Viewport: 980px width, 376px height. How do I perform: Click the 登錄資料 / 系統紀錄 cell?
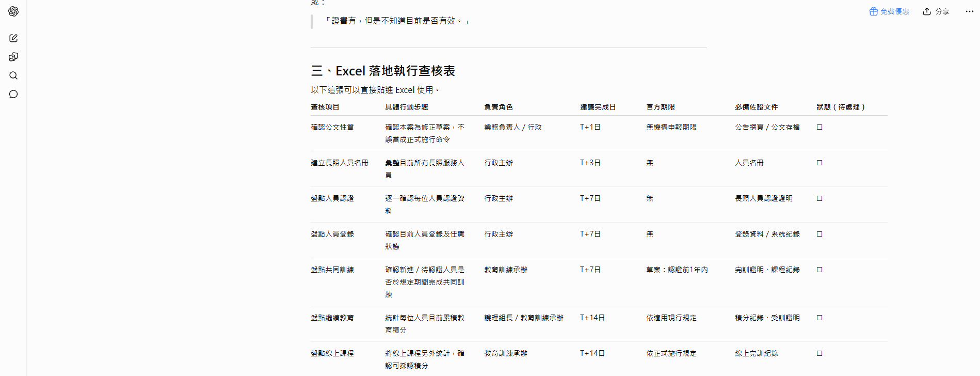coord(767,234)
